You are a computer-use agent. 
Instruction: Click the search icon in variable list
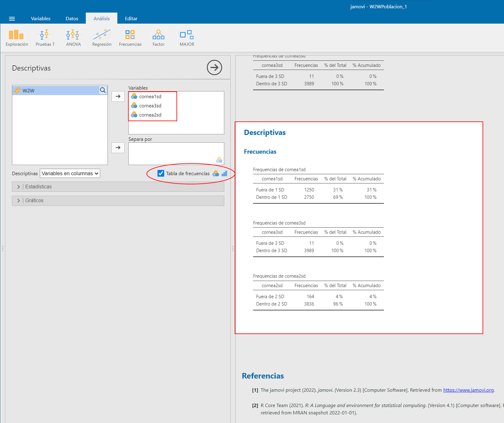click(x=103, y=90)
